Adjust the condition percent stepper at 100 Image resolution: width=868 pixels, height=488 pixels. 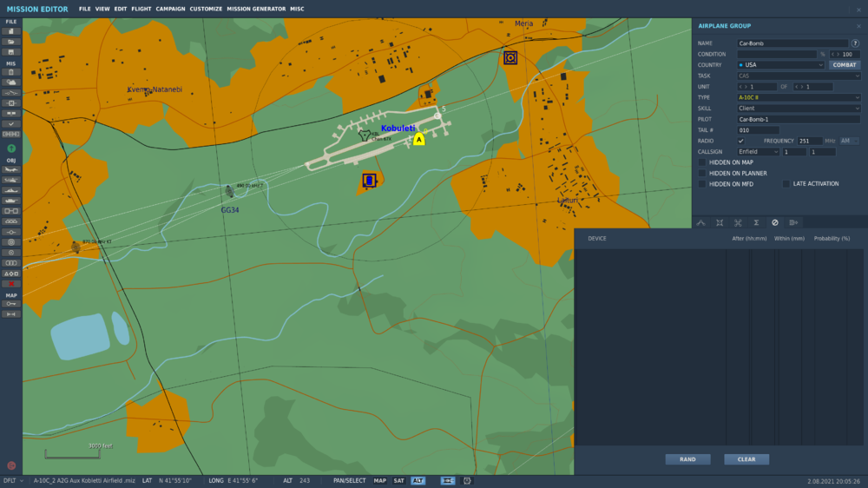pyautogui.click(x=845, y=55)
